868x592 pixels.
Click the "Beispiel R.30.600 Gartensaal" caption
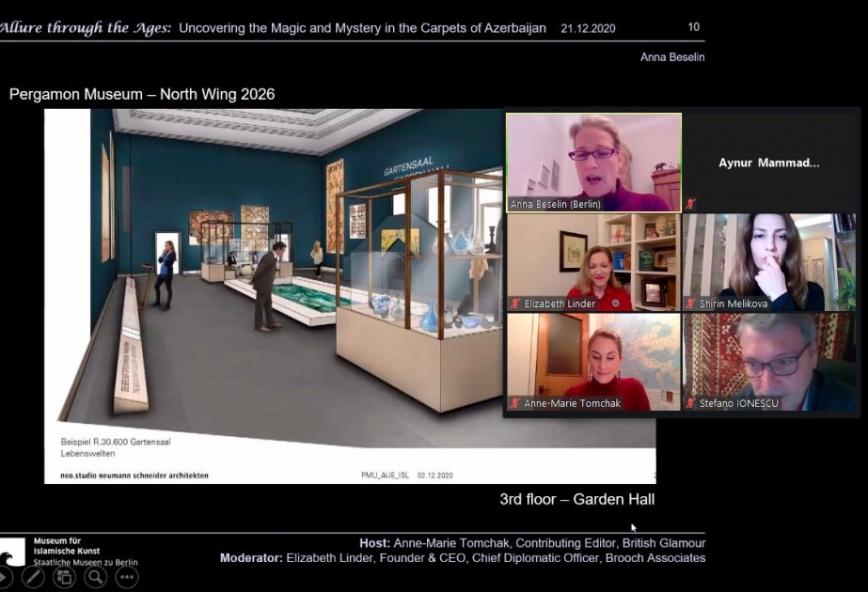point(116,442)
